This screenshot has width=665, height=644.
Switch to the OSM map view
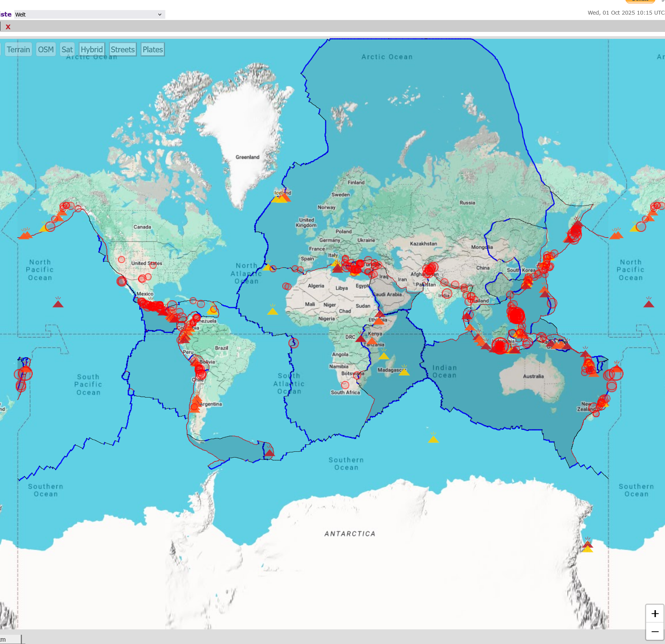[46, 50]
